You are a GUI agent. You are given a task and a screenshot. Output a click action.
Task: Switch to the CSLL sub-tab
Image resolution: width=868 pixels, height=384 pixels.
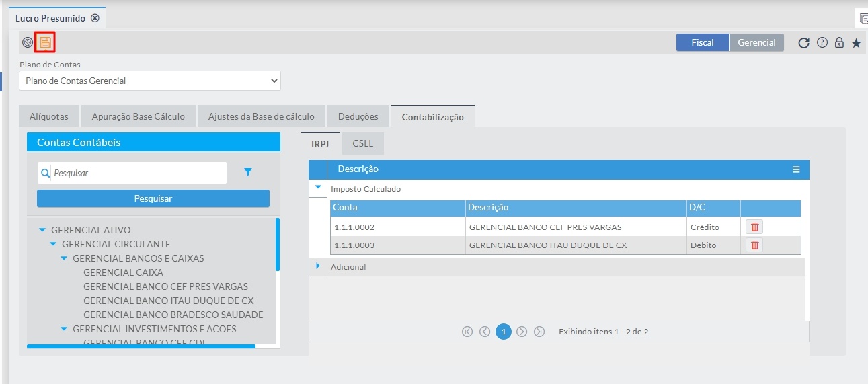click(x=363, y=143)
